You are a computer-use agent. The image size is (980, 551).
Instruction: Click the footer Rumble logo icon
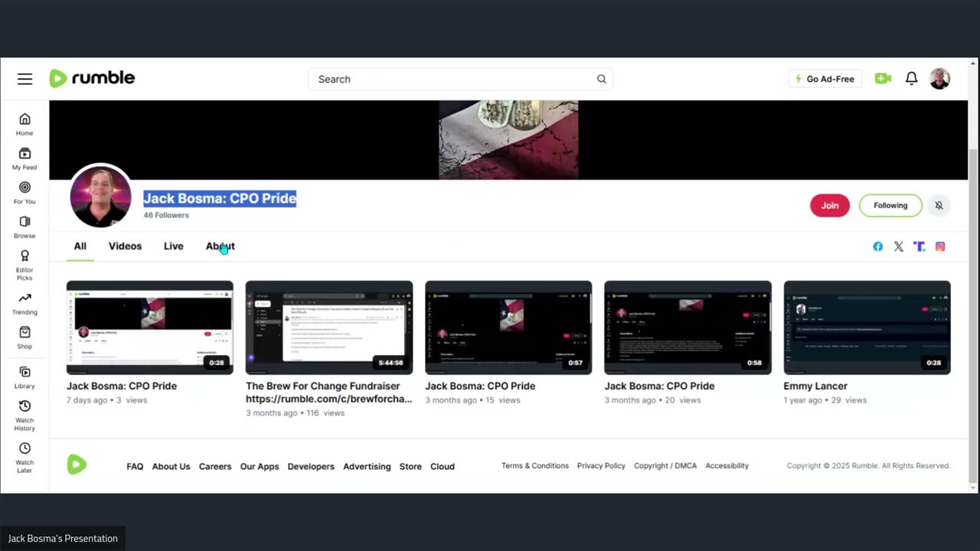(x=77, y=465)
